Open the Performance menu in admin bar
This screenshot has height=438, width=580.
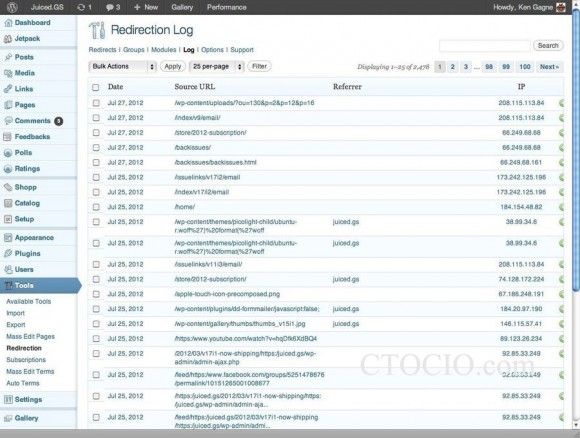click(x=226, y=7)
